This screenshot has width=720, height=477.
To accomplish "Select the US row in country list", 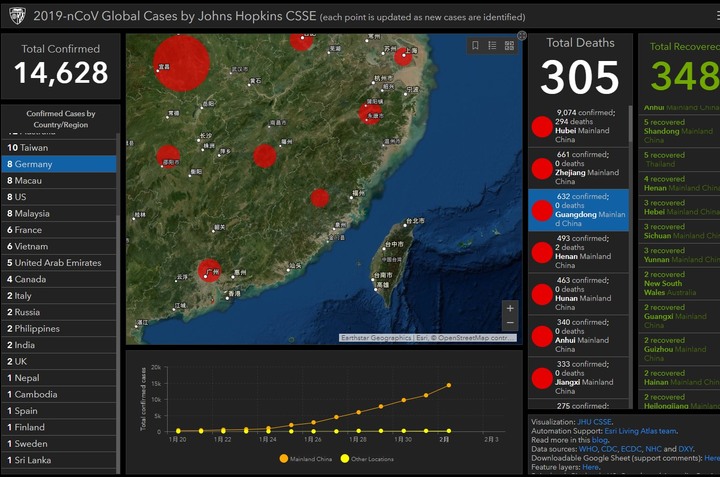I will tap(59, 197).
